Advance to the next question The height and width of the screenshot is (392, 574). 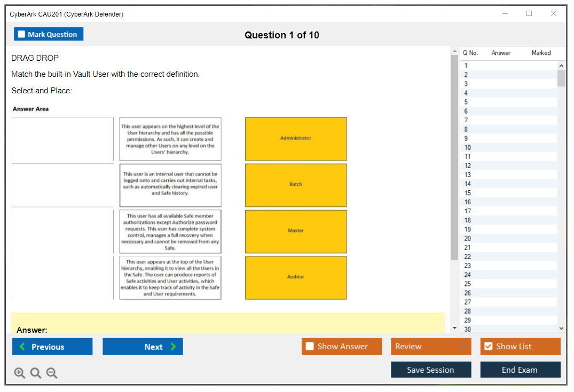click(x=143, y=347)
